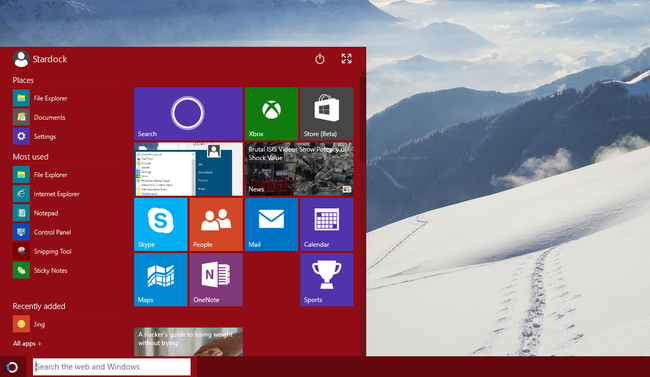The height and width of the screenshot is (377, 650).
Task: Open File Explorer under Places
Action: pos(40,98)
